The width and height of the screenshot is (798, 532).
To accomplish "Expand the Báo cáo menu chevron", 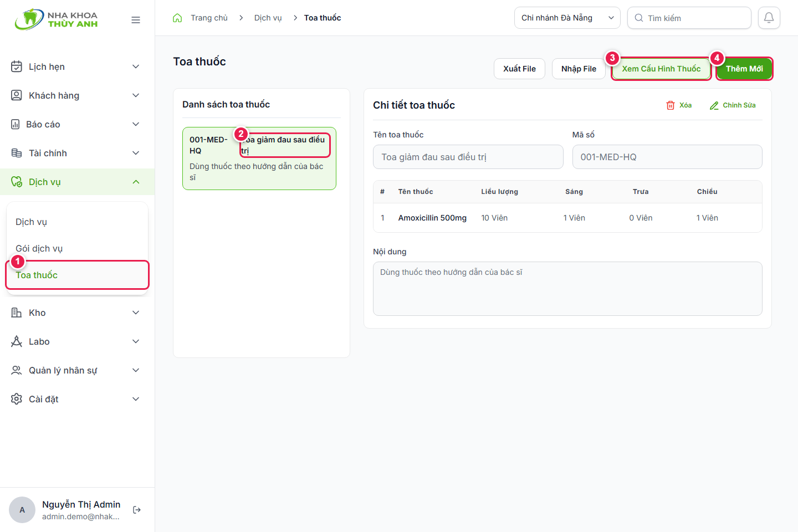I will point(136,124).
